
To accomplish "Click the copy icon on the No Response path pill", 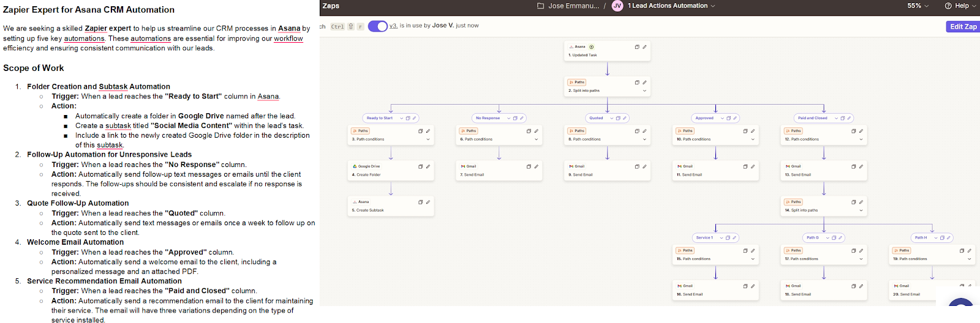I will point(515,118).
